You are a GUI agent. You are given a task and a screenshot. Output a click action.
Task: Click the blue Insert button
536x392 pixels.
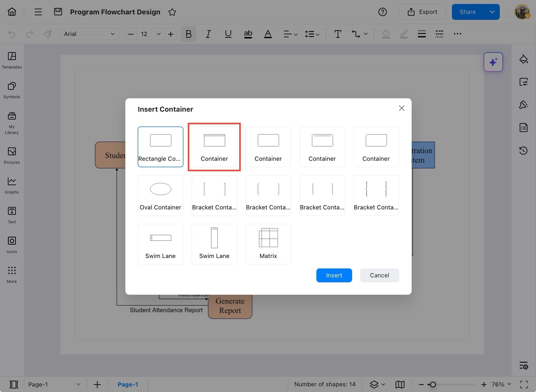pos(334,275)
